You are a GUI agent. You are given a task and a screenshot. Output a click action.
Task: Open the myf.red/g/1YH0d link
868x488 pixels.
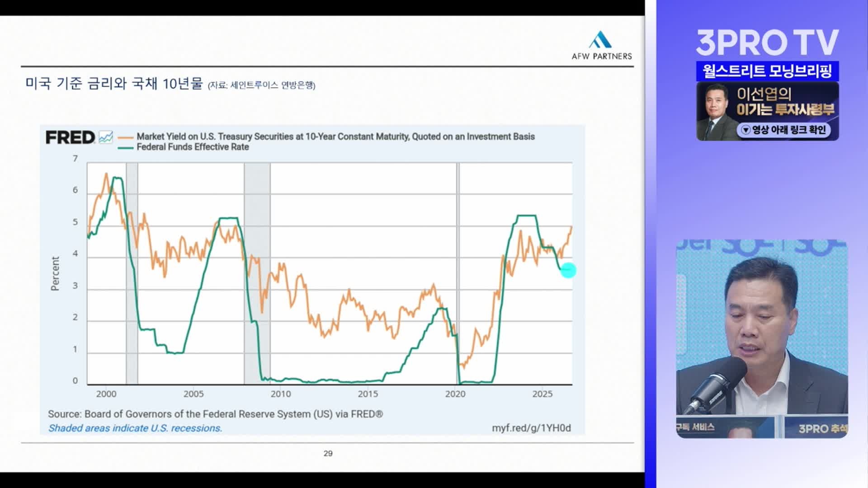(531, 428)
